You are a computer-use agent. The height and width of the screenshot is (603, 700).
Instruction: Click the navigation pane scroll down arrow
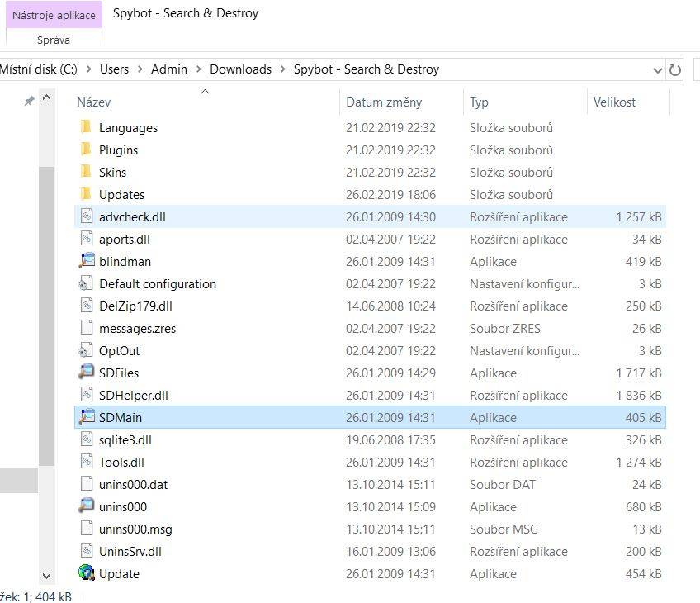[x=46, y=575]
